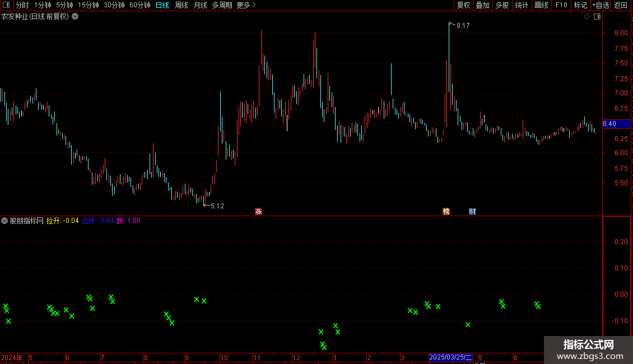Open the 多股 multi-stock view

[x=502, y=5]
